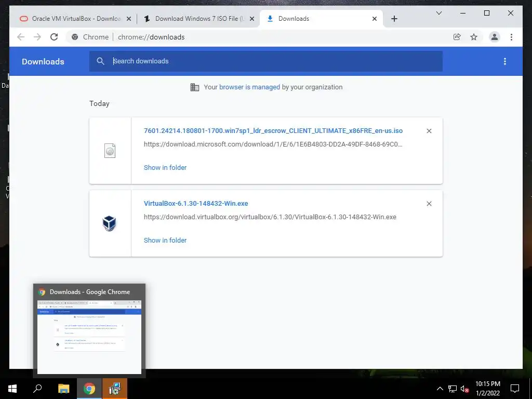Click the download.microsoft.com source URL

[273, 144]
